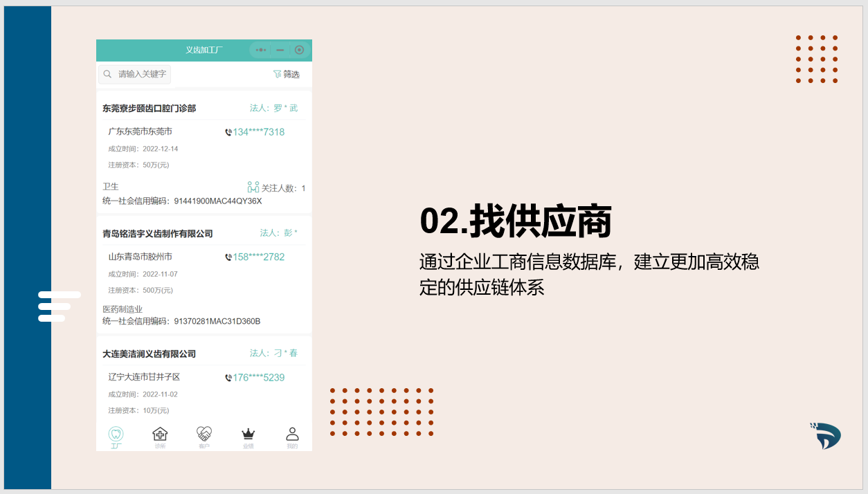Tap the mini-program minimize dash button
This screenshot has height=494, width=868.
(x=280, y=50)
